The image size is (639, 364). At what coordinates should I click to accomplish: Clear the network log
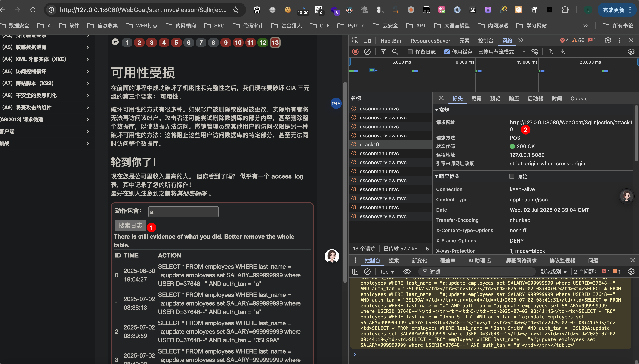[367, 52]
